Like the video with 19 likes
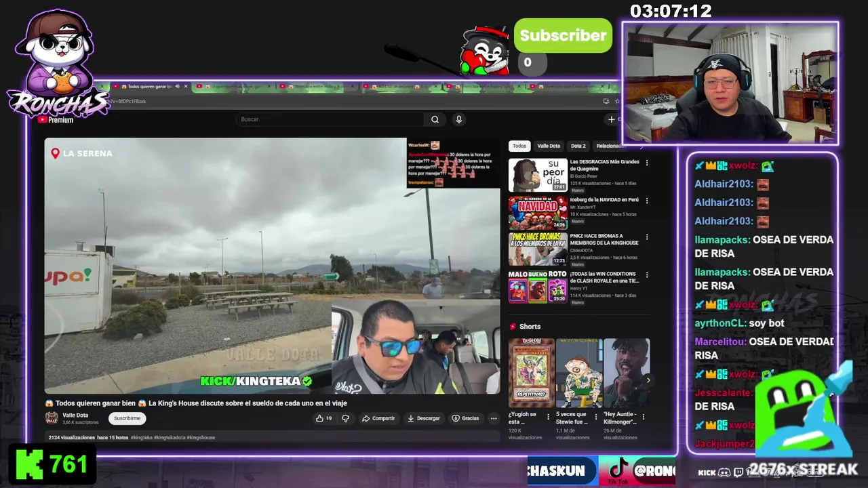Viewport: 868px width, 488px height. coord(324,418)
